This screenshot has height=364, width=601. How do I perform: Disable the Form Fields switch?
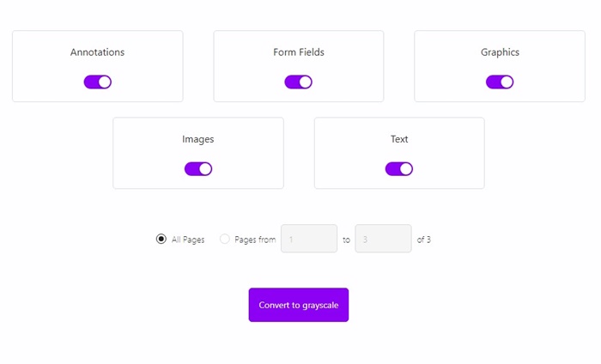click(x=298, y=82)
